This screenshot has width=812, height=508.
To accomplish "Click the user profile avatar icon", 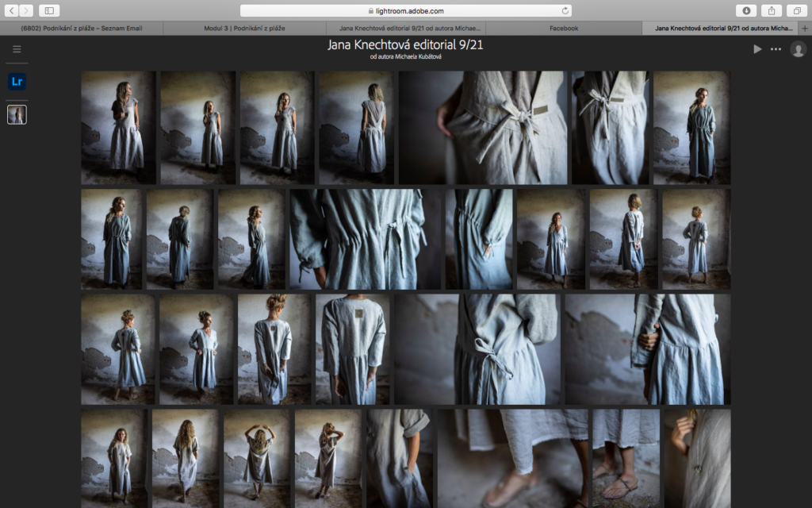I will pos(798,49).
